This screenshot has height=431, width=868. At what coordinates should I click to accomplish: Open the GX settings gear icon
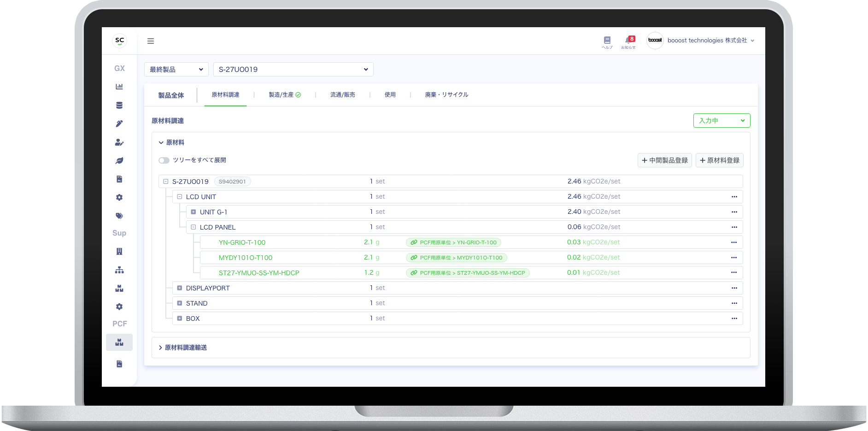(119, 197)
